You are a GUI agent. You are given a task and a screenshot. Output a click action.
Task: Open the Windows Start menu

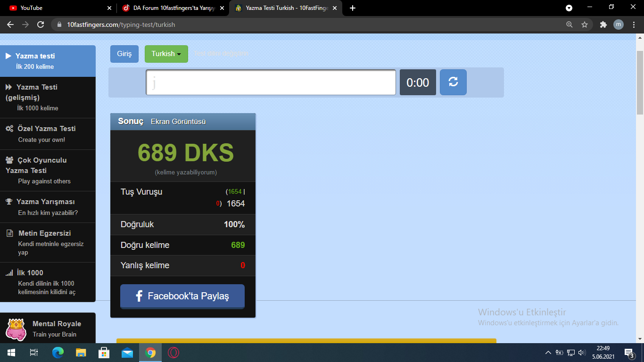point(11,353)
